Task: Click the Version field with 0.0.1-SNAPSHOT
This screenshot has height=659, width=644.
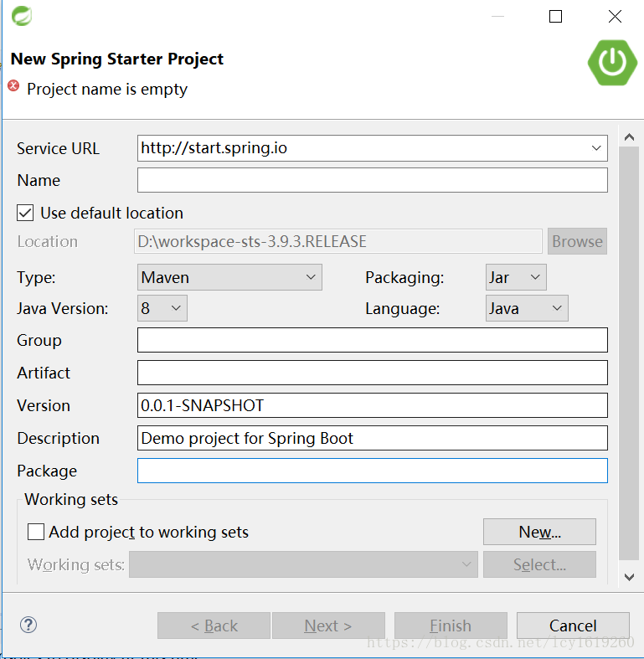Action: click(373, 405)
